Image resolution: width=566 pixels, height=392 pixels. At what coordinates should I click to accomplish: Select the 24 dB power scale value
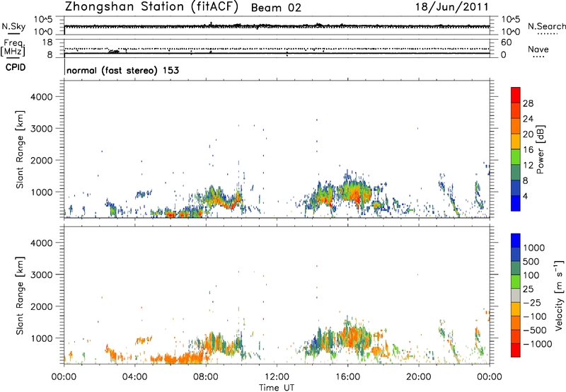click(x=528, y=119)
